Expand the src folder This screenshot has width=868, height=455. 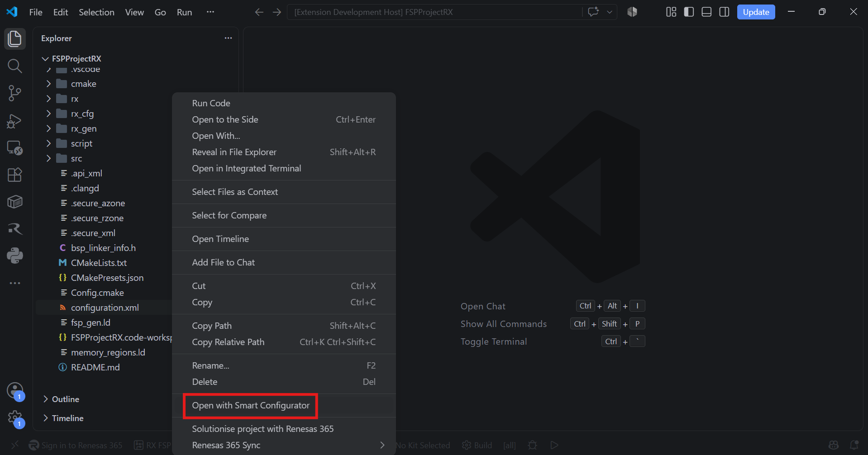48,158
